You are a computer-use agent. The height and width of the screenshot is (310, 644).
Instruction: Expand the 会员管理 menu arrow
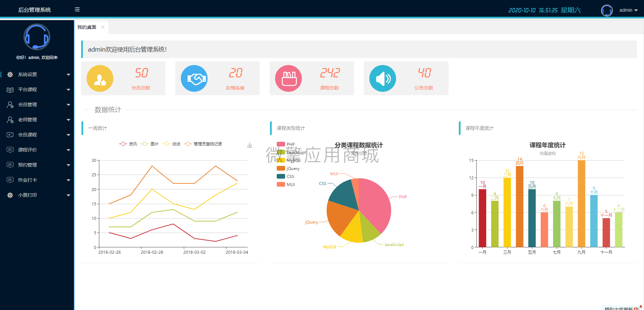coord(68,105)
